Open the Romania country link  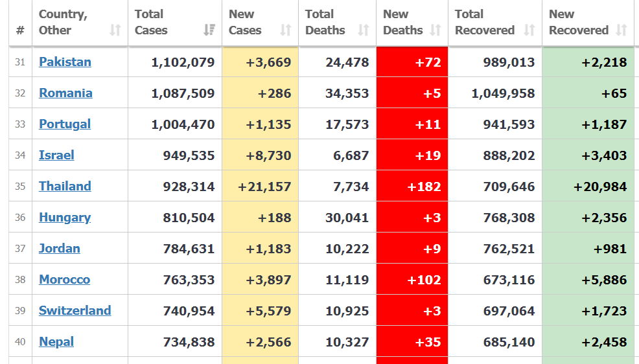(65, 93)
